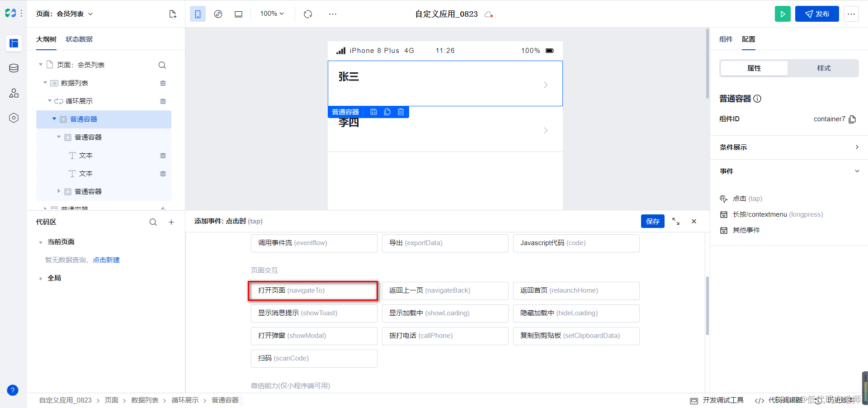
Task: Switch to mobile device preview icon
Action: (198, 14)
